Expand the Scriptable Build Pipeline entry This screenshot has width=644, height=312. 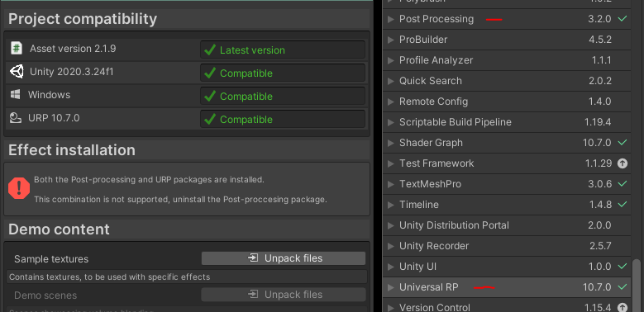pos(390,122)
